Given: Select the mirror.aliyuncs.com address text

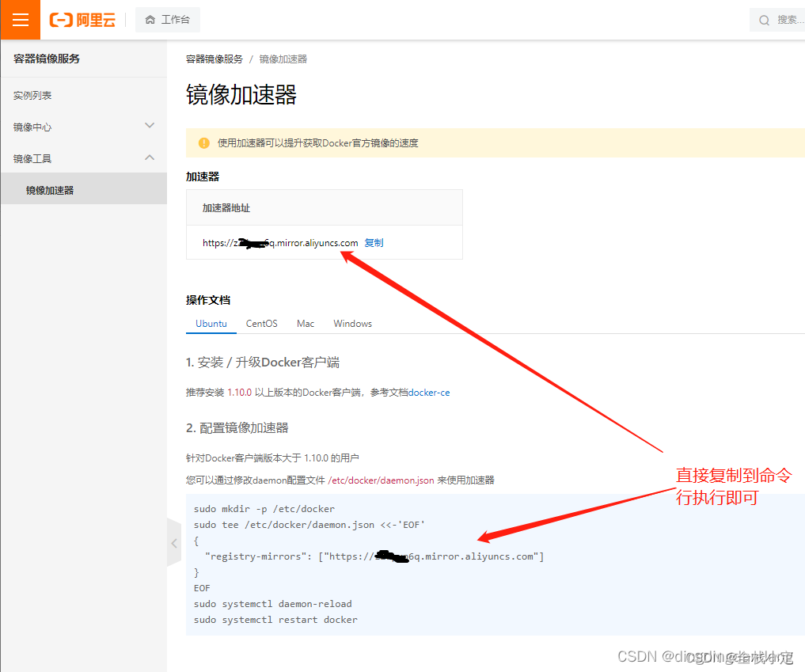Looking at the screenshot, I should 279,242.
